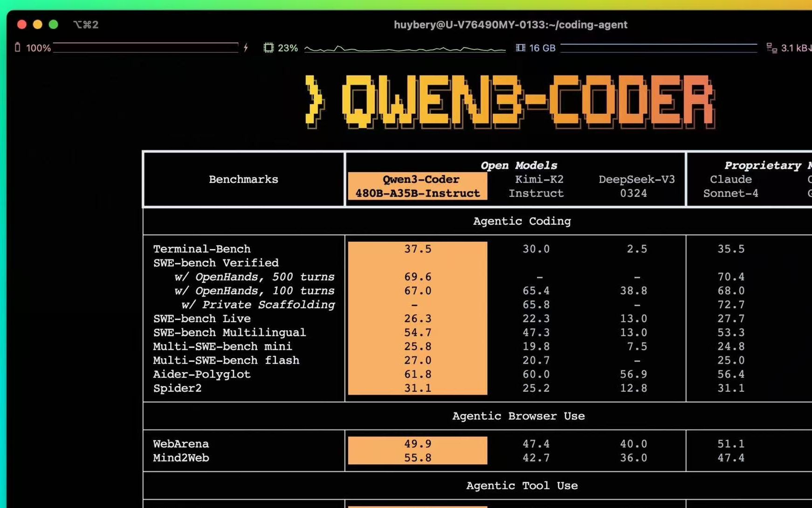Click the 'SWE-bench Verified' row label
Image resolution: width=812 pixels, height=508 pixels.
tap(216, 263)
